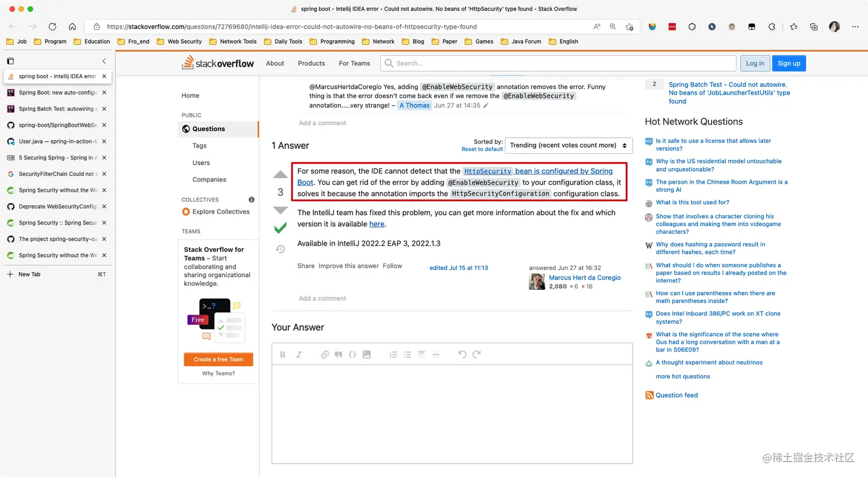Create a numbered list in the answer editor
Viewport: 868px width, 477px height.
click(x=393, y=354)
